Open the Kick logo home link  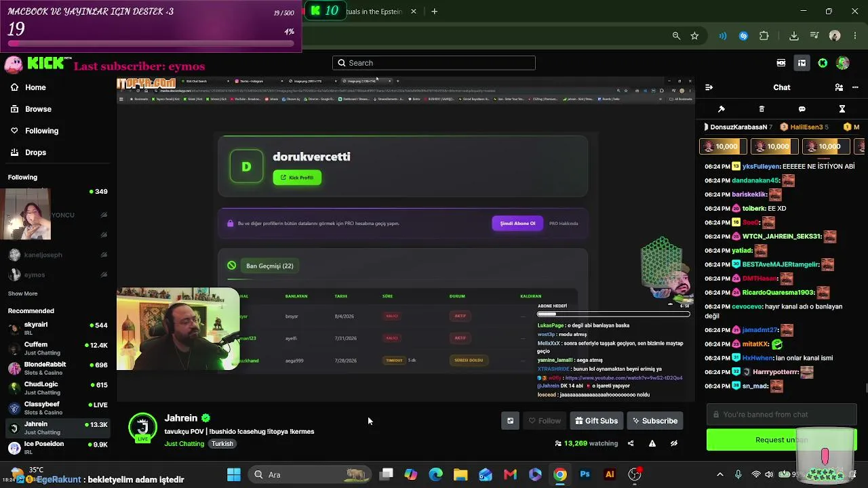[x=46, y=64]
